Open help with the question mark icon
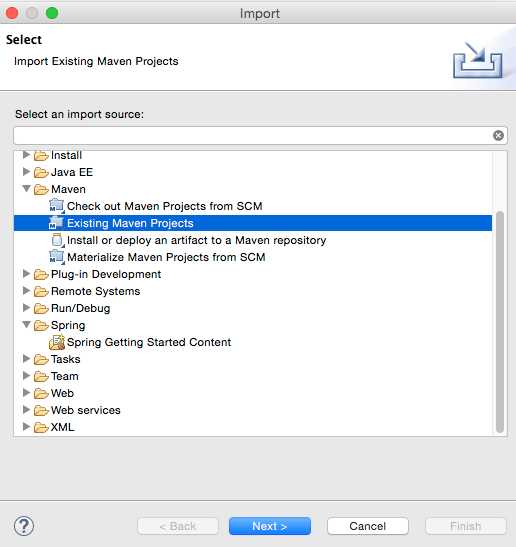Viewport: 516px width, 547px height. (x=24, y=526)
